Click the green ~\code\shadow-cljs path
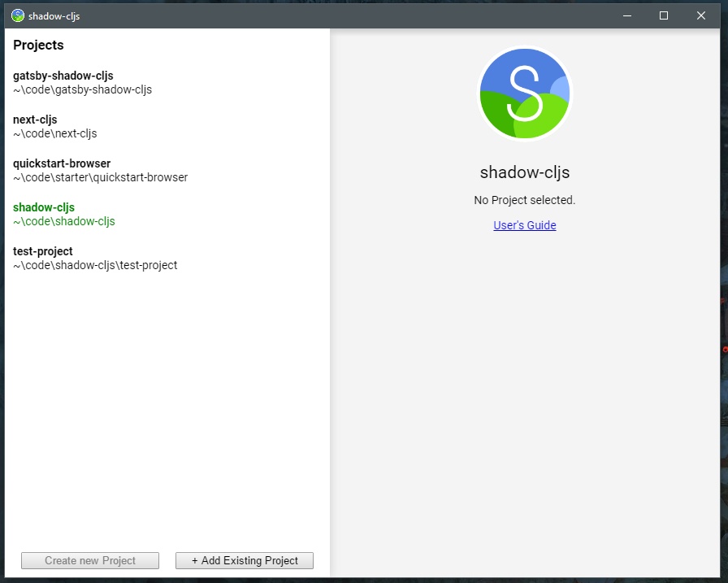Screen dimensions: 728x583 tap(64, 221)
